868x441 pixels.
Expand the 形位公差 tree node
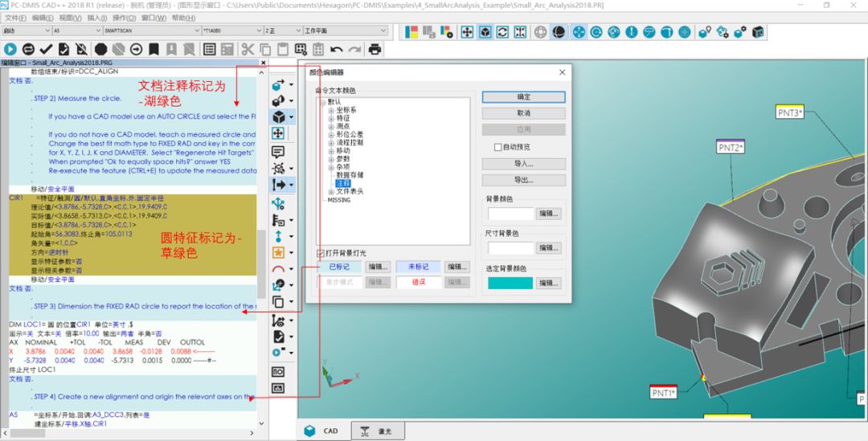331,134
